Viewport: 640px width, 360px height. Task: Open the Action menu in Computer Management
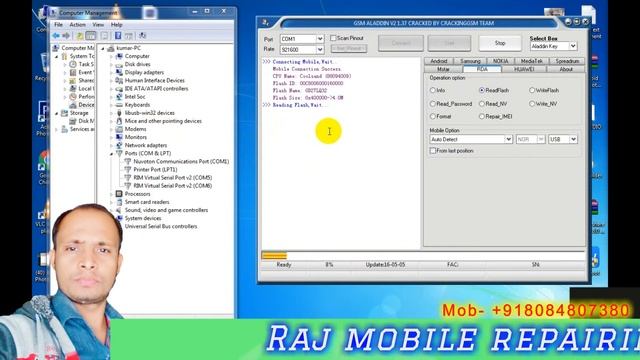[78, 25]
